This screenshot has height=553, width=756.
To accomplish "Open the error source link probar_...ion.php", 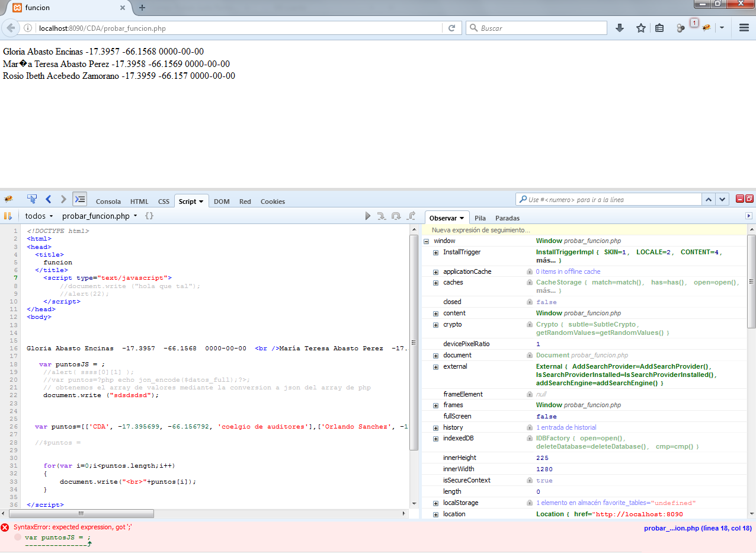I will coord(698,528).
